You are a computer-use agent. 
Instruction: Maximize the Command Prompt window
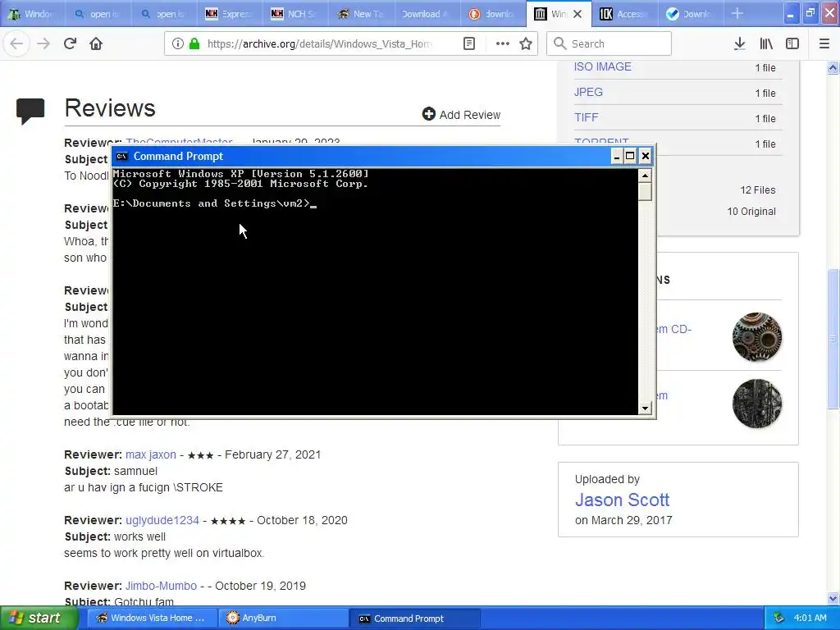631,156
